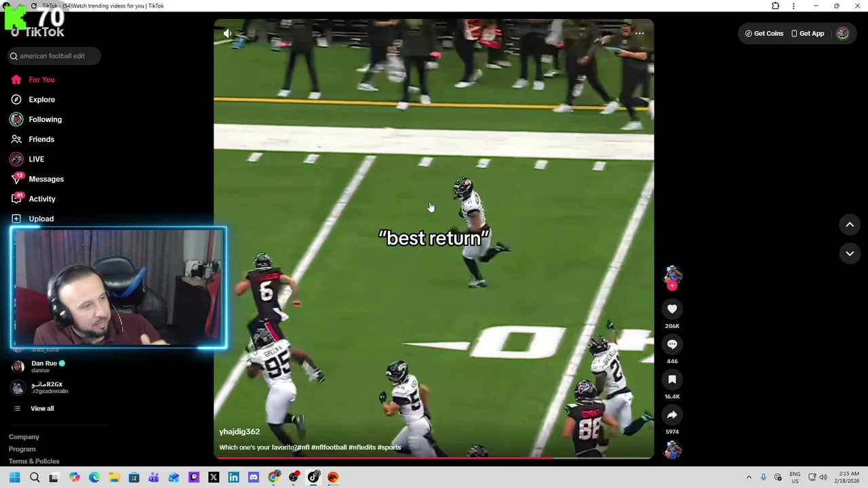
Task: Go to next video with down chevron
Action: pyautogui.click(x=850, y=253)
